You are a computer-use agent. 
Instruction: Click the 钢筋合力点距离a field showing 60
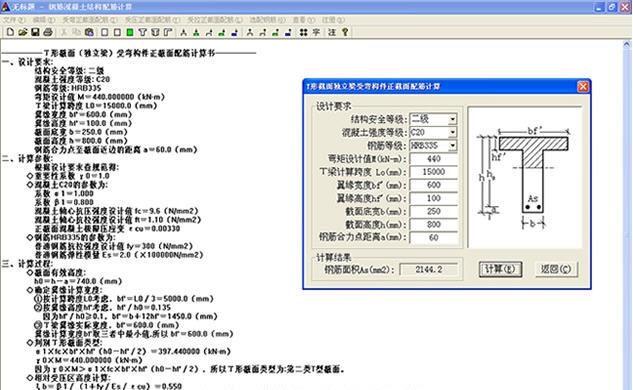434,237
